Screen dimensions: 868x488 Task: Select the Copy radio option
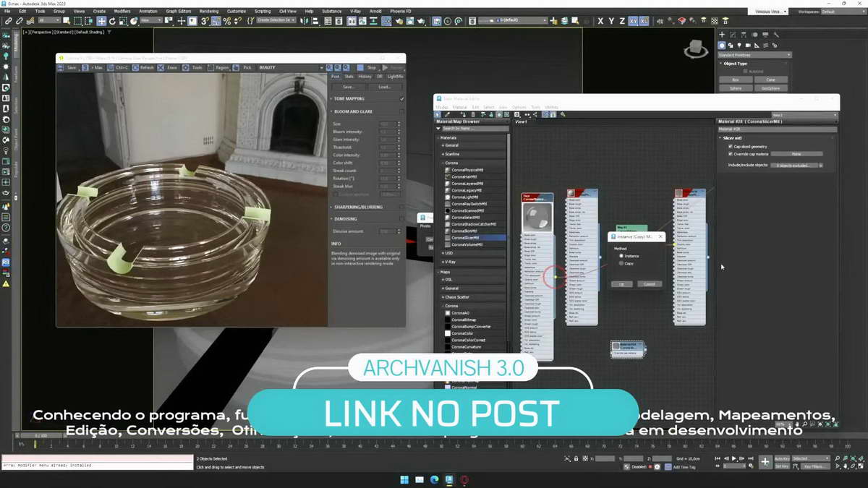(x=621, y=263)
